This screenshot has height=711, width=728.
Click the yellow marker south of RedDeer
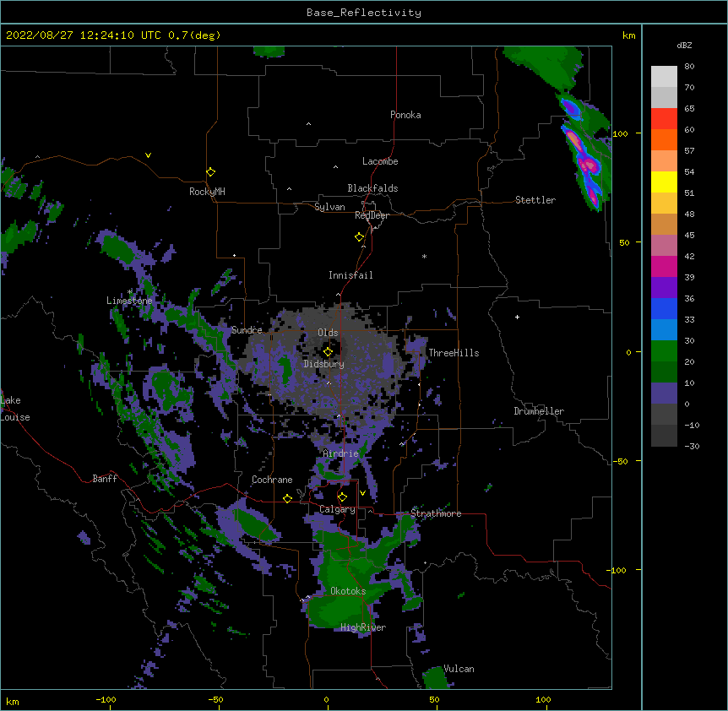coord(359,236)
